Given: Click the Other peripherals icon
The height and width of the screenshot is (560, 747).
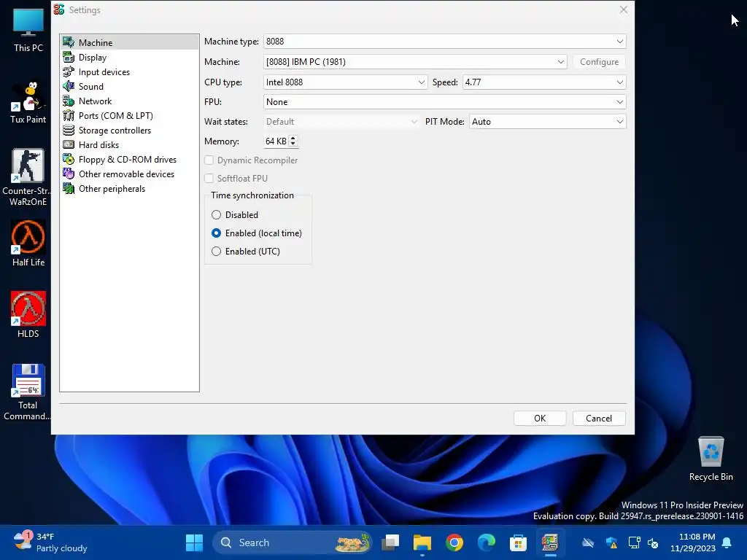Looking at the screenshot, I should click(69, 189).
